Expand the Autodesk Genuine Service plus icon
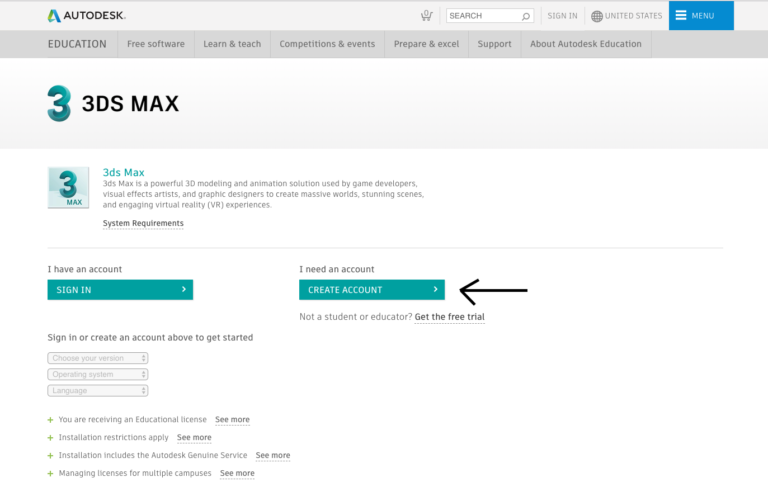The width and height of the screenshot is (768, 482). tap(50, 456)
